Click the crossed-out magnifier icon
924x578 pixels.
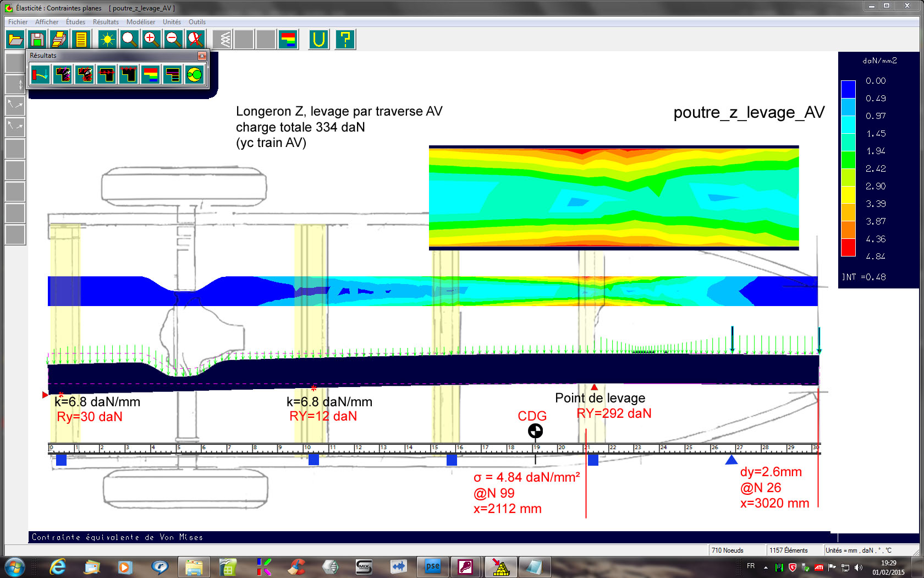(x=195, y=40)
